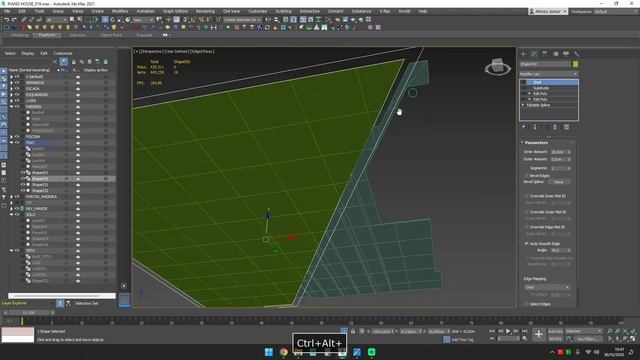Enable Override Inner Mat ID checkbox
The width and height of the screenshot is (640, 360).
pos(527,196)
